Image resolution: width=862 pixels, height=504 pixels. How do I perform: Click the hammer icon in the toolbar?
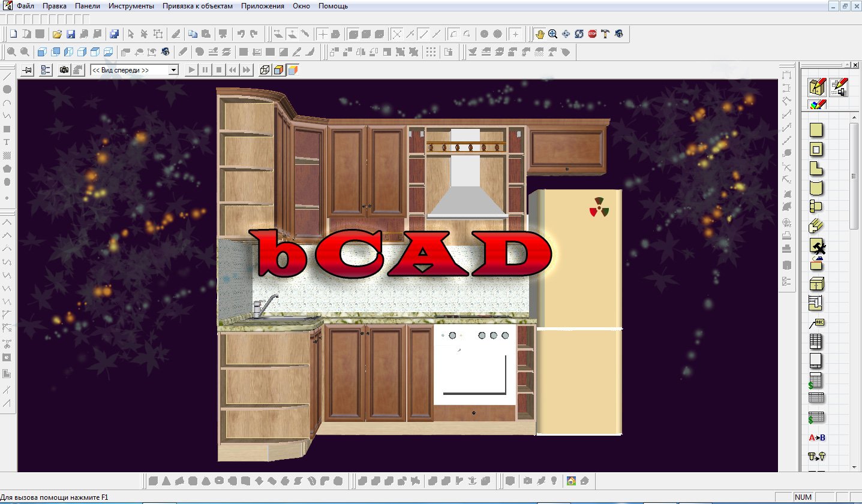click(605, 34)
